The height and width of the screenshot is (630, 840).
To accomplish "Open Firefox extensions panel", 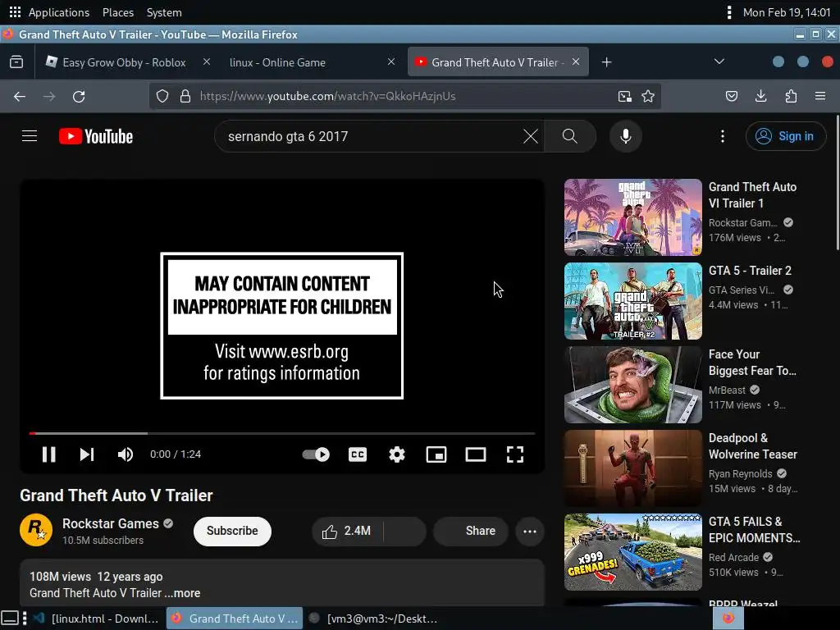I will 791,97.
